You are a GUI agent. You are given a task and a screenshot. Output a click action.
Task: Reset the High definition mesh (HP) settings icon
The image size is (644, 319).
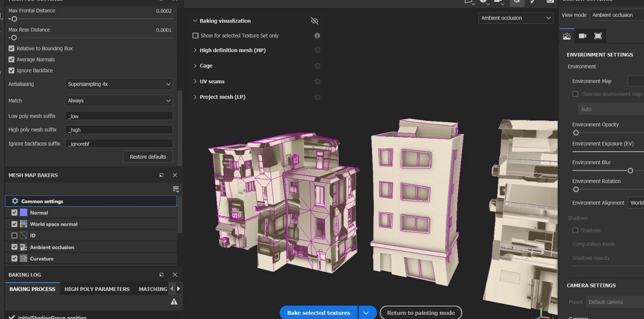(x=317, y=50)
